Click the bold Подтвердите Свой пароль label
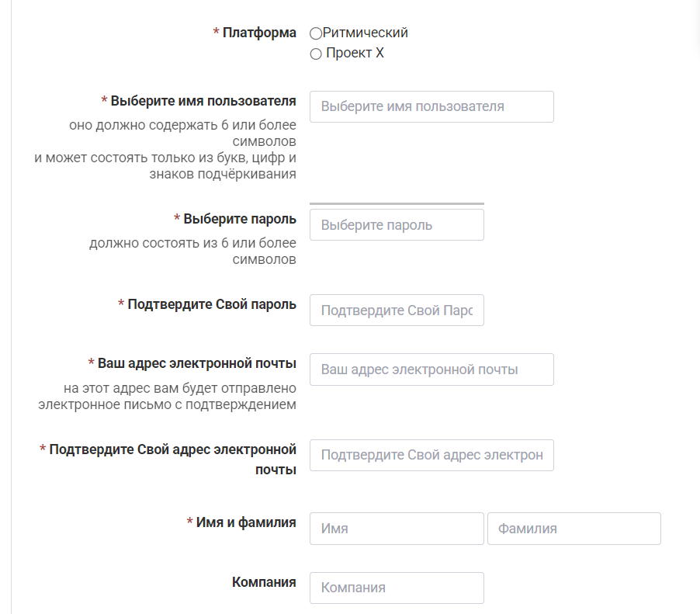 (212, 304)
